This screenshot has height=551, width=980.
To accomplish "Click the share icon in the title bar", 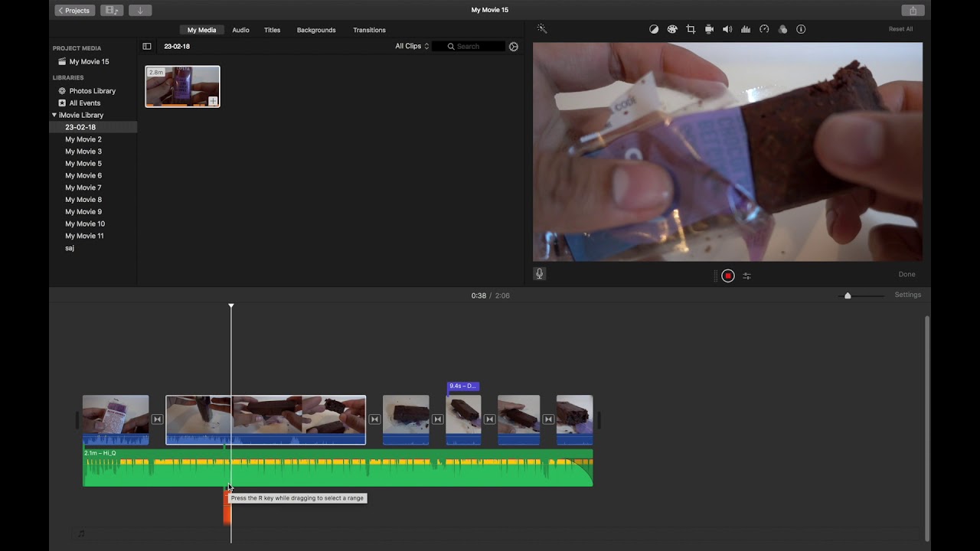I will tap(913, 10).
